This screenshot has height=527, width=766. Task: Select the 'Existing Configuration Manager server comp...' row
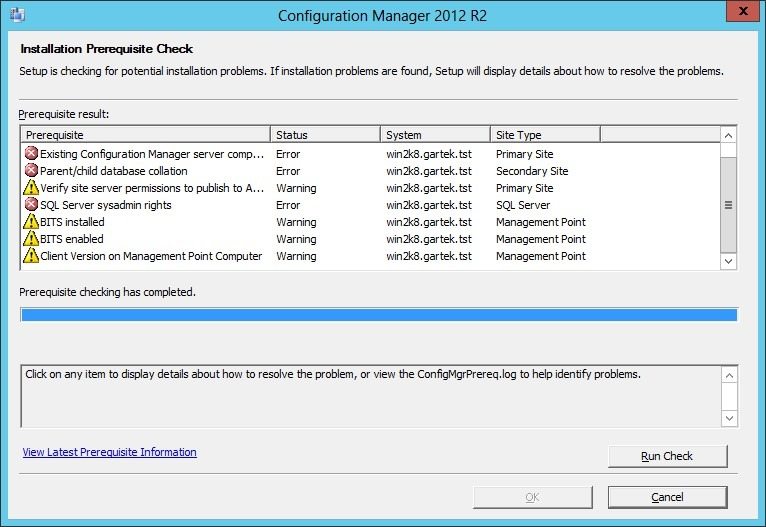point(370,154)
